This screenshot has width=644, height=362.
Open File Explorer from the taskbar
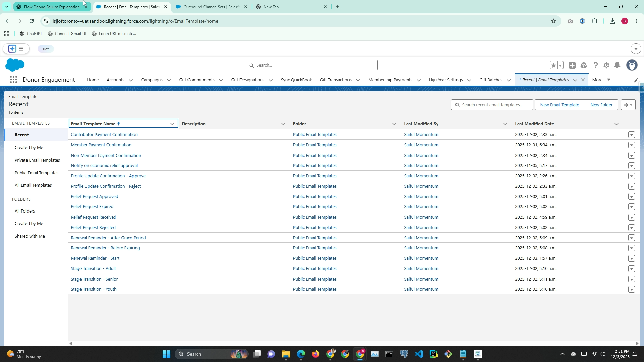pyautogui.click(x=286, y=354)
